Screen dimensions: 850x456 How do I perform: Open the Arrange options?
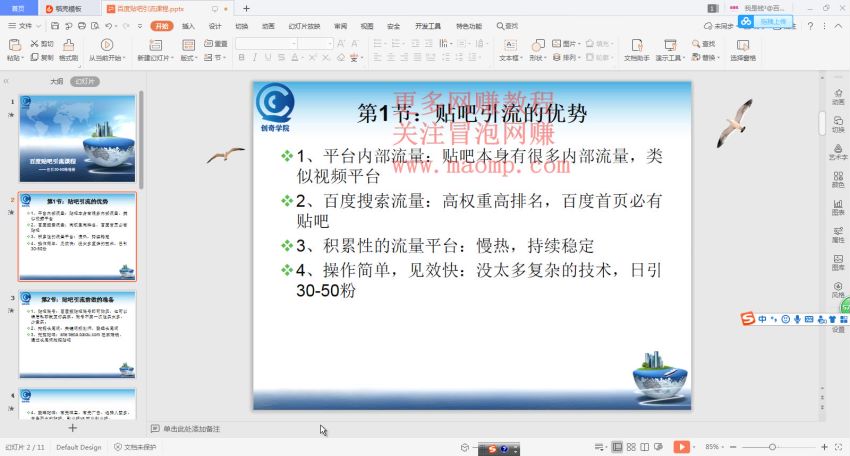(566, 57)
